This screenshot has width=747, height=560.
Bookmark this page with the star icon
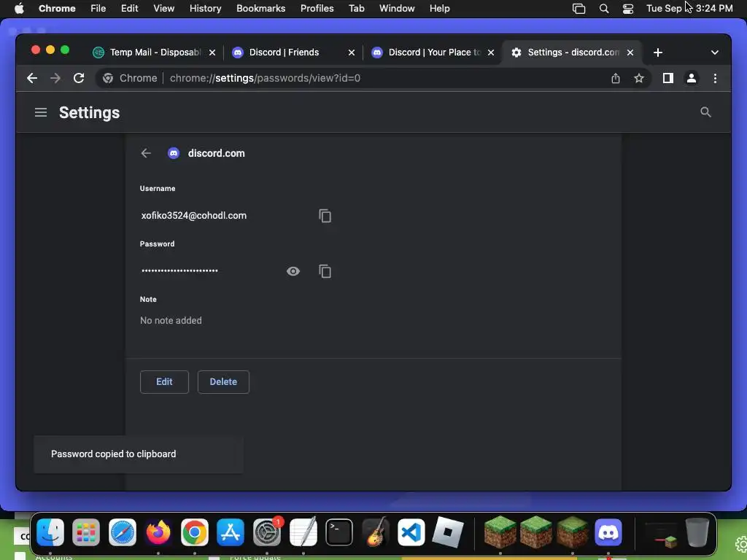[x=639, y=78]
